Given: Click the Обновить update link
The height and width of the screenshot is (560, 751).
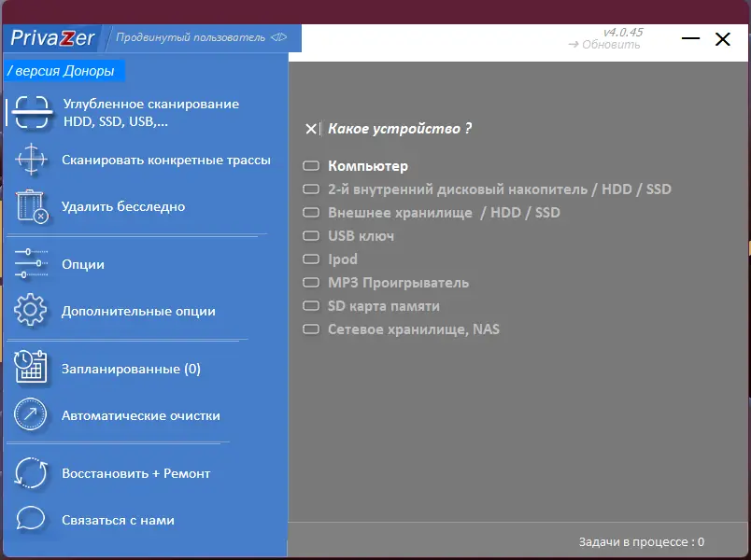Looking at the screenshot, I should [x=604, y=45].
